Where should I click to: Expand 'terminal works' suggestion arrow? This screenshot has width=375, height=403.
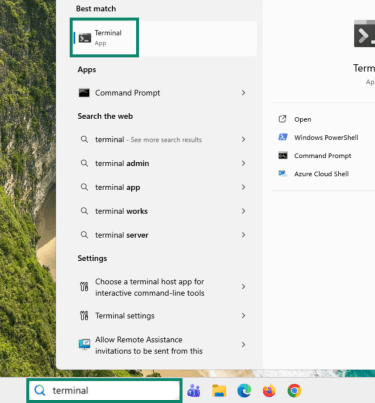(243, 211)
